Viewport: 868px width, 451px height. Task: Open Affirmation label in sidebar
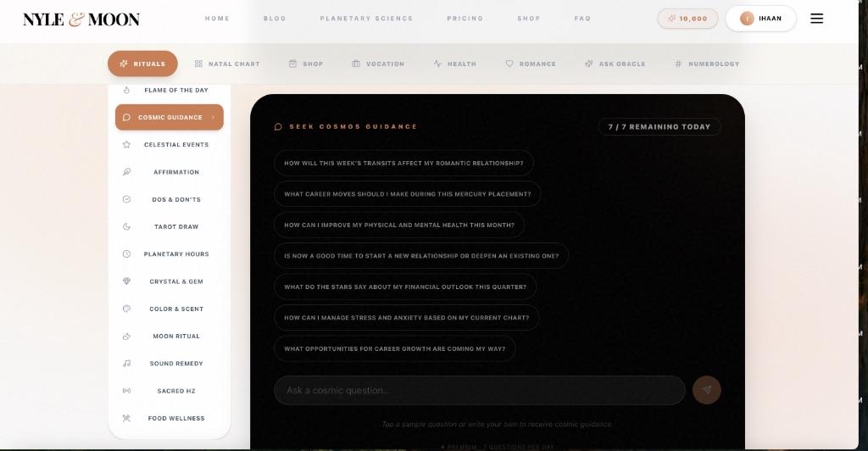coord(176,172)
